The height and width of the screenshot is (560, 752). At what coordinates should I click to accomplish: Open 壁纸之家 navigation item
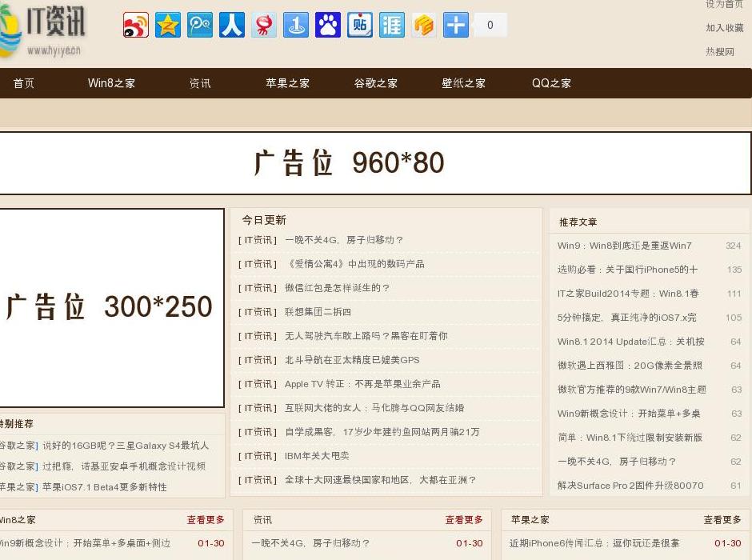tap(464, 83)
